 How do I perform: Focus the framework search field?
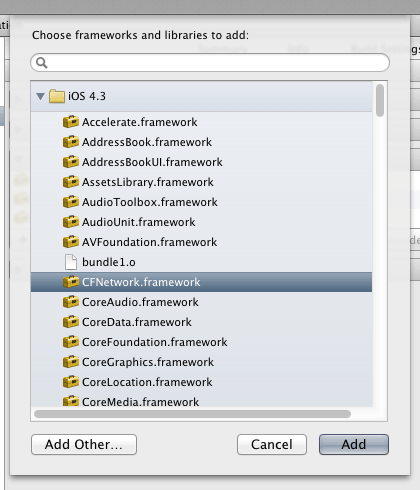(x=210, y=63)
